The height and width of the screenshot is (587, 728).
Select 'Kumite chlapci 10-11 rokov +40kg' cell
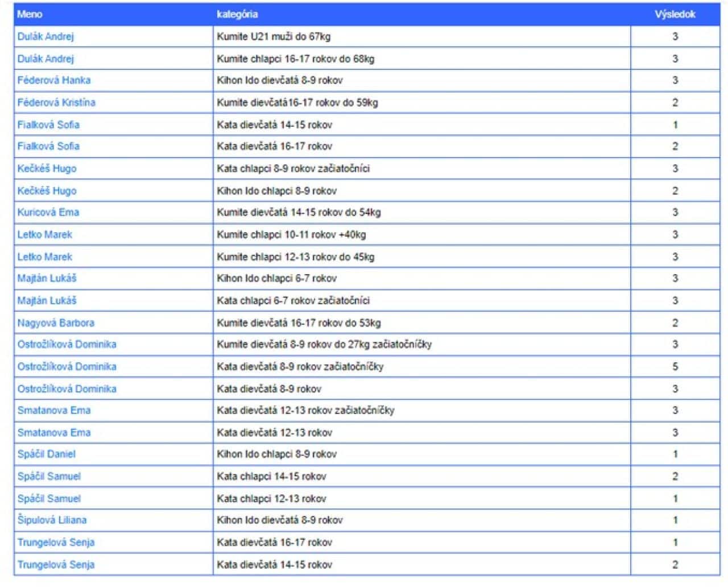(x=422, y=234)
